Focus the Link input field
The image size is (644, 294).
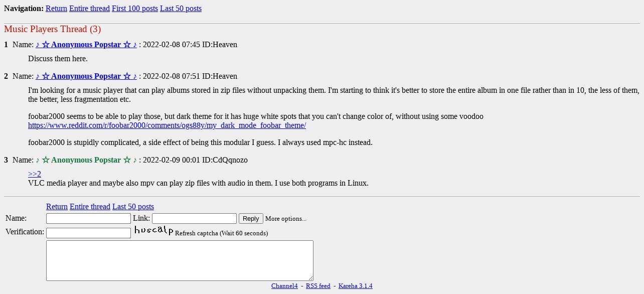tap(194, 219)
